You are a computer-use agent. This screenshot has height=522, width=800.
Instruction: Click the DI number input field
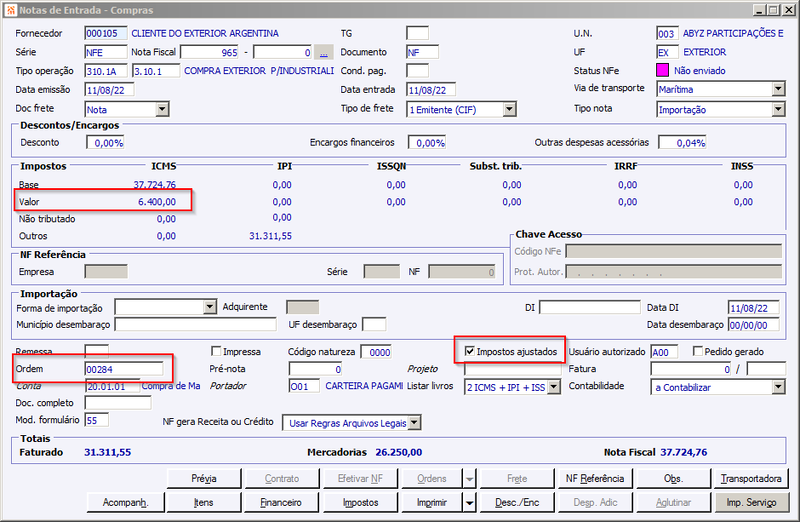click(589, 307)
